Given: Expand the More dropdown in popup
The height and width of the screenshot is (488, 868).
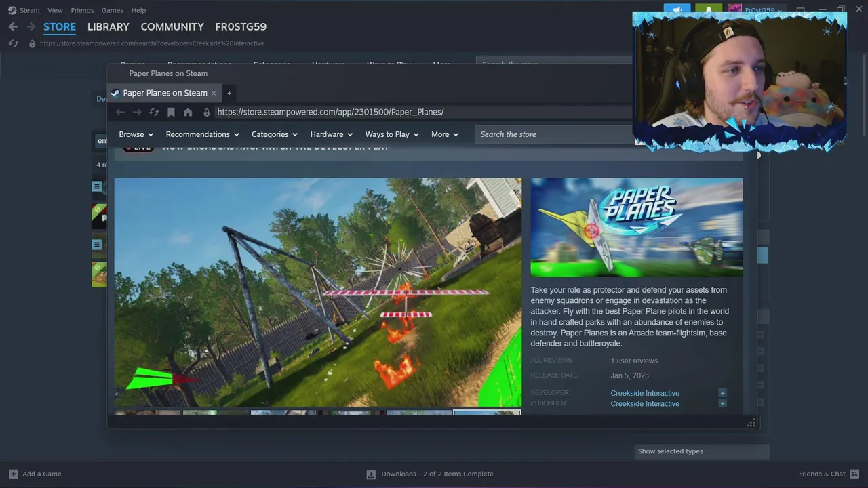Looking at the screenshot, I should 445,134.
